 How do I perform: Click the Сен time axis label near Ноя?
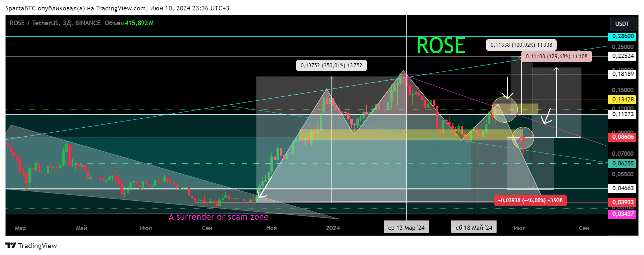(x=207, y=228)
